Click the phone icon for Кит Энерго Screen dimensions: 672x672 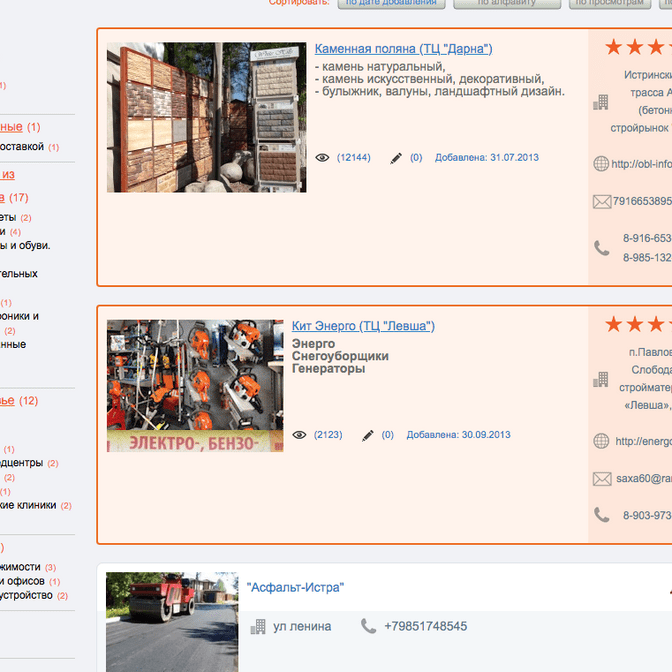[x=601, y=515]
